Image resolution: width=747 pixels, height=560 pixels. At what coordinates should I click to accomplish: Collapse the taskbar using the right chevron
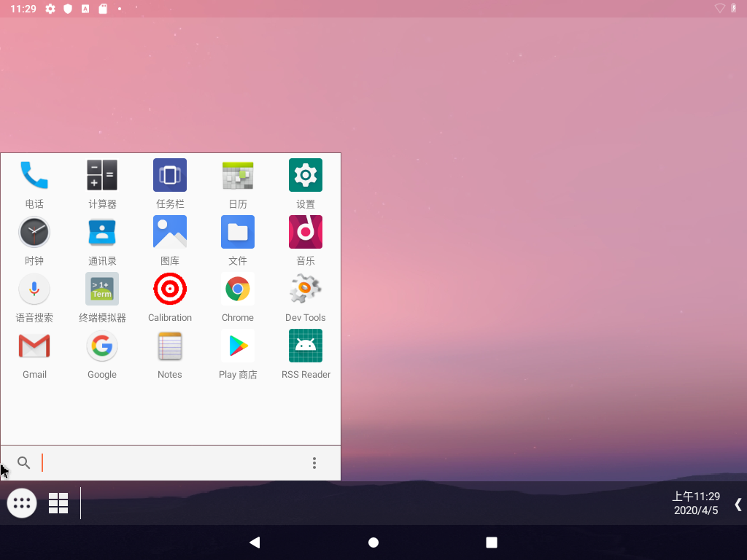click(x=738, y=503)
